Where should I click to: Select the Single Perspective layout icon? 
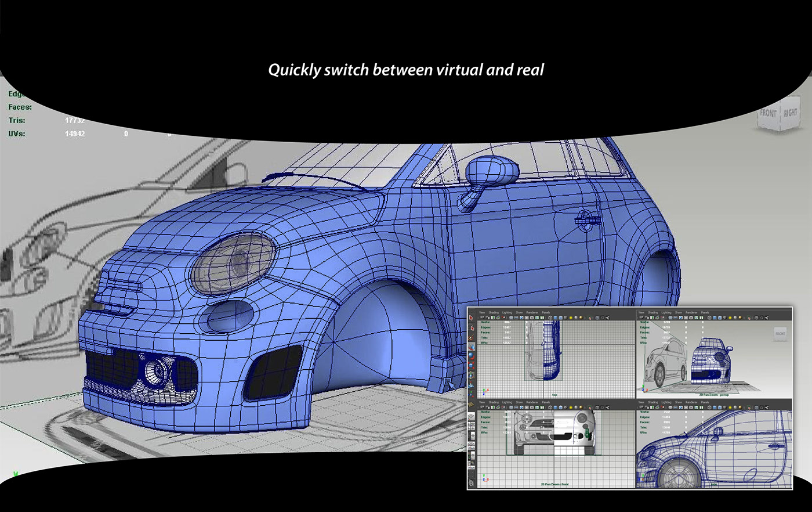471,416
